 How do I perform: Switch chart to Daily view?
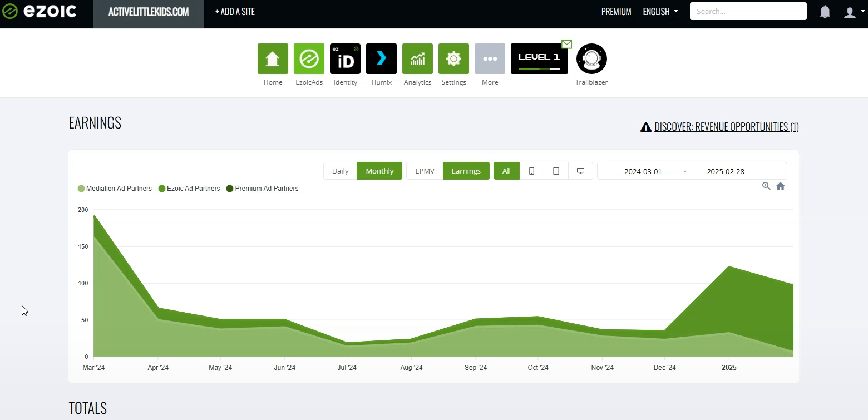340,171
